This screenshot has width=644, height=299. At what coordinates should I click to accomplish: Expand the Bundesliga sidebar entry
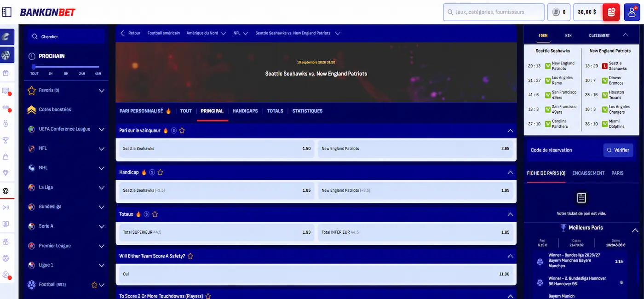pyautogui.click(x=102, y=207)
